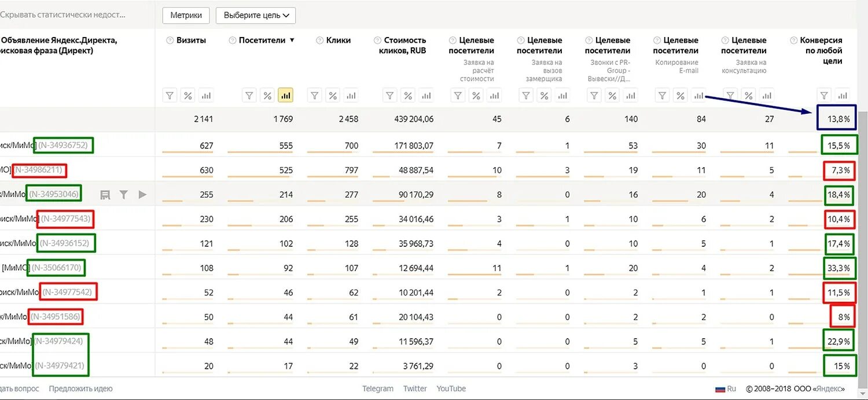
Task: Click chart icon under Заявка на расчёт стоимости
Action: click(x=494, y=95)
